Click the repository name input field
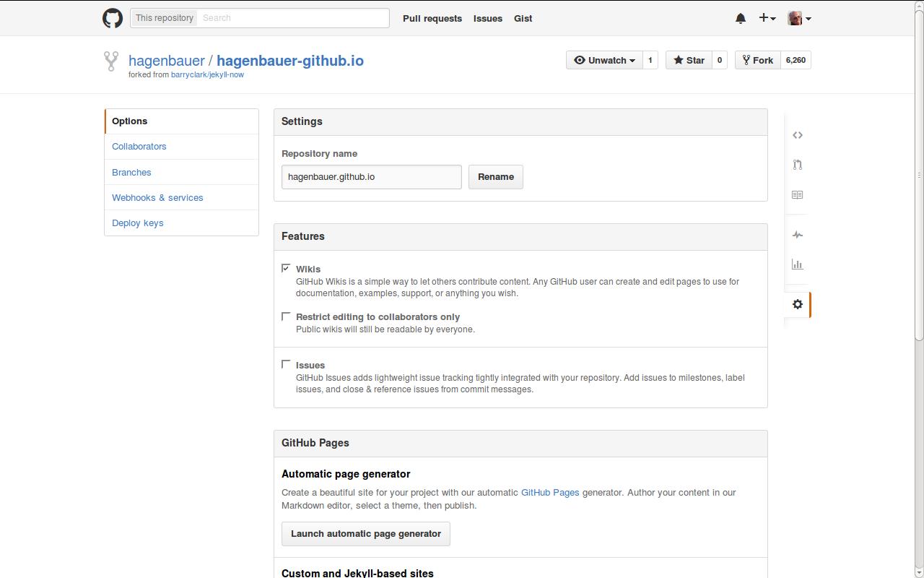Viewport: 924px width, 578px height. click(x=371, y=176)
